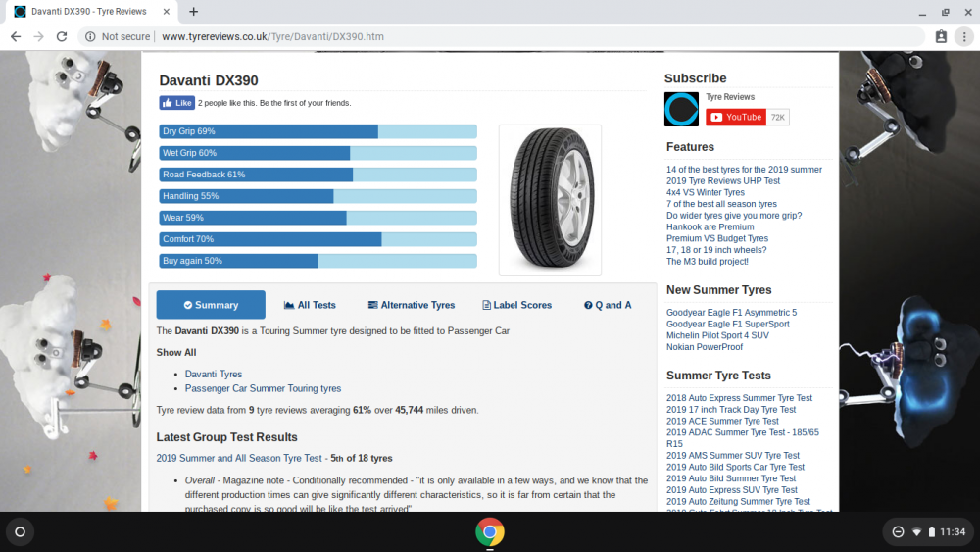Click the do-not-disturb status tray icon
The height and width of the screenshot is (552, 980).
pyautogui.click(x=898, y=532)
